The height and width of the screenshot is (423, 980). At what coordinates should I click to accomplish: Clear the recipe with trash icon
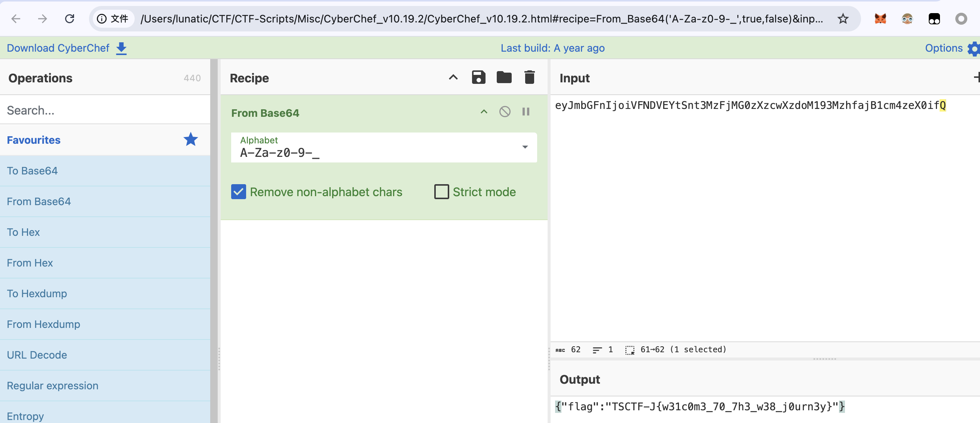tap(529, 77)
